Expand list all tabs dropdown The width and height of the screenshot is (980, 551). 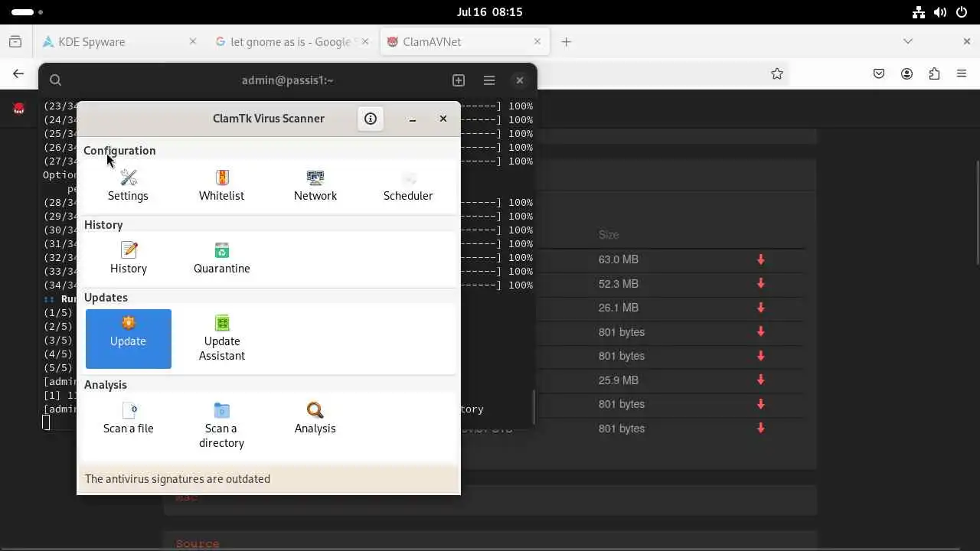point(908,41)
